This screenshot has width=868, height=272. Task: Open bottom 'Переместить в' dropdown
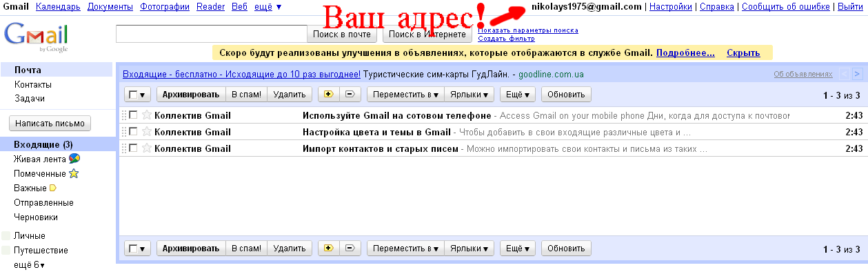coord(405,249)
